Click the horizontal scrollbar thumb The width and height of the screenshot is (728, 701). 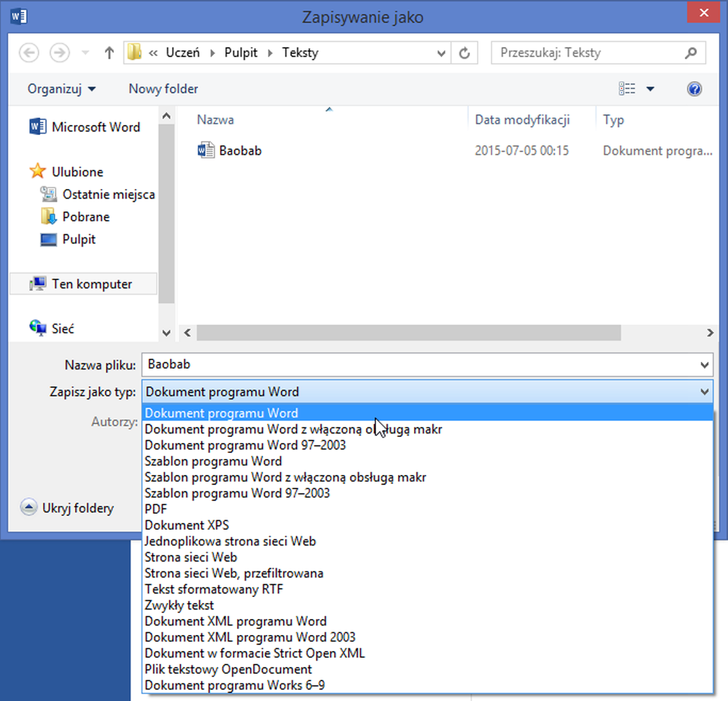tap(409, 332)
